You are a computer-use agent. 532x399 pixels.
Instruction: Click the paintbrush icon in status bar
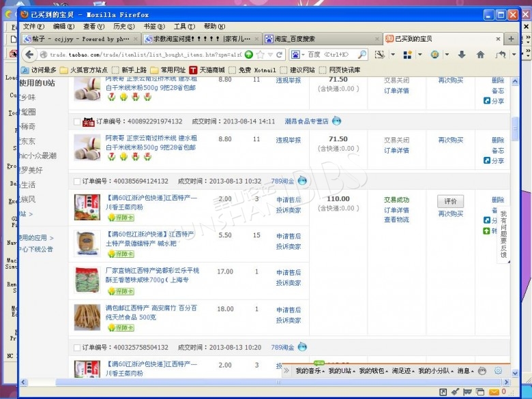pos(455,392)
